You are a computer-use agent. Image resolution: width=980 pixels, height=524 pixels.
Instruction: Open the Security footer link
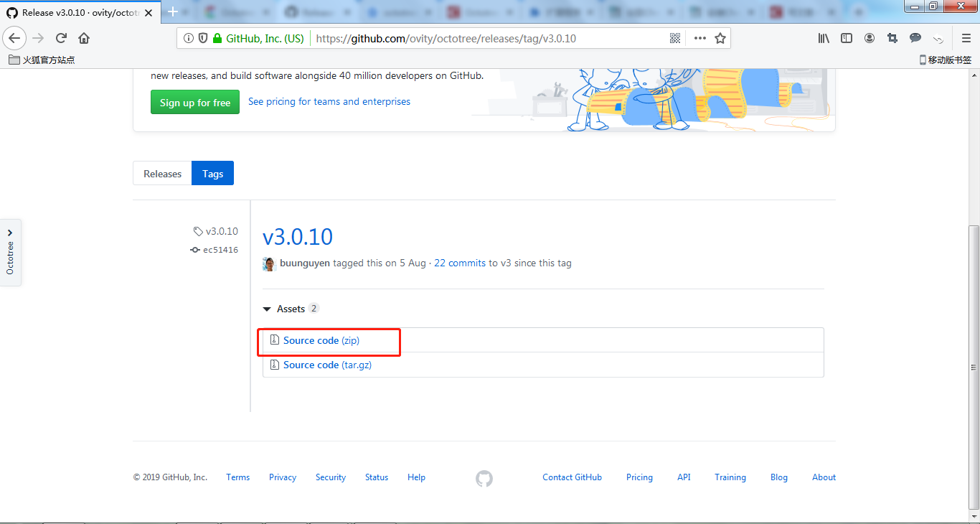[x=331, y=477]
